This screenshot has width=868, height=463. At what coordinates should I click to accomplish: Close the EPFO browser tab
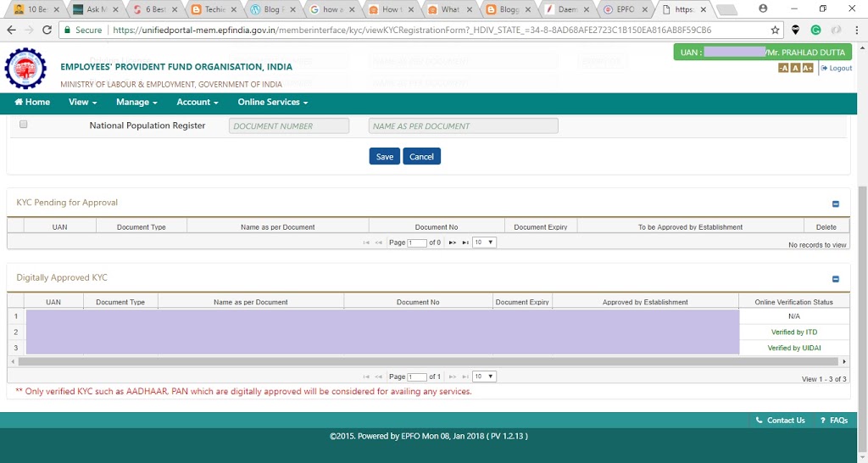tap(645, 9)
